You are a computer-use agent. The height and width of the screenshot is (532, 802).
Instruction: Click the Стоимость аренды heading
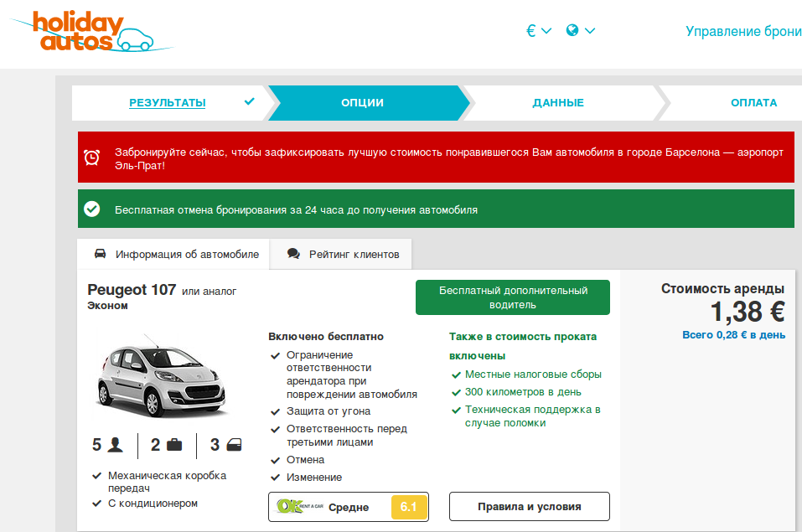click(722, 289)
